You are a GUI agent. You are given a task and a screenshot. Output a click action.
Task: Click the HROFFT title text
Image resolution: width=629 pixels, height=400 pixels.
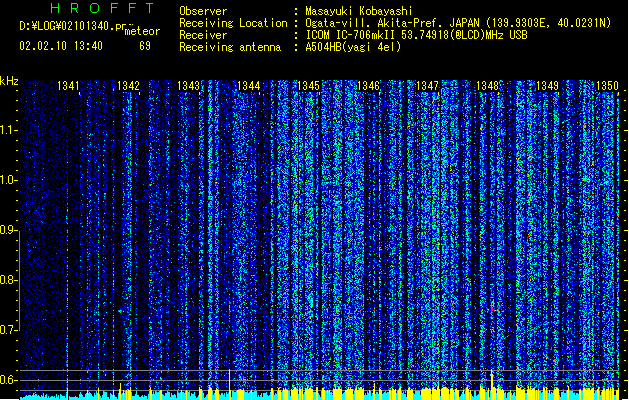[102, 8]
